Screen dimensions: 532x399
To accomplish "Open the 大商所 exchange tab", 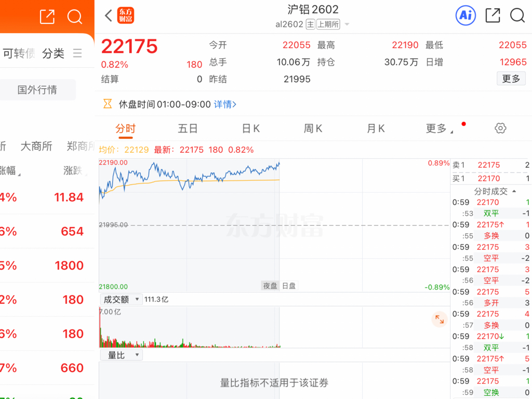I will coord(36,146).
